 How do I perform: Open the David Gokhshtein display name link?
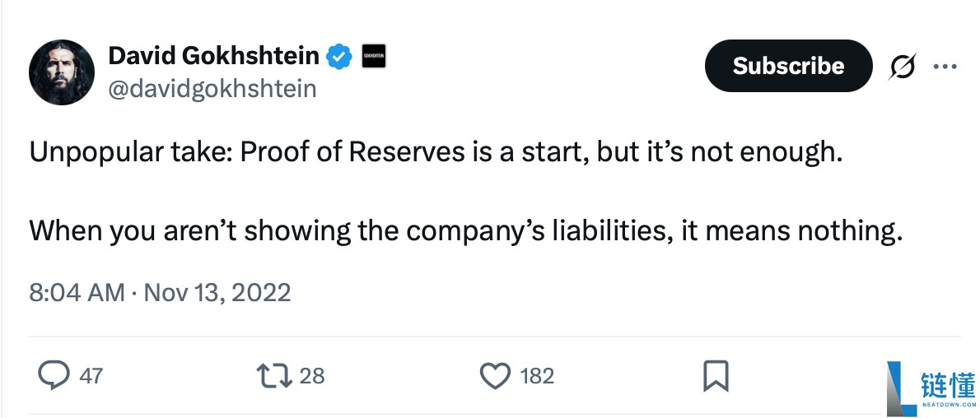click(214, 56)
